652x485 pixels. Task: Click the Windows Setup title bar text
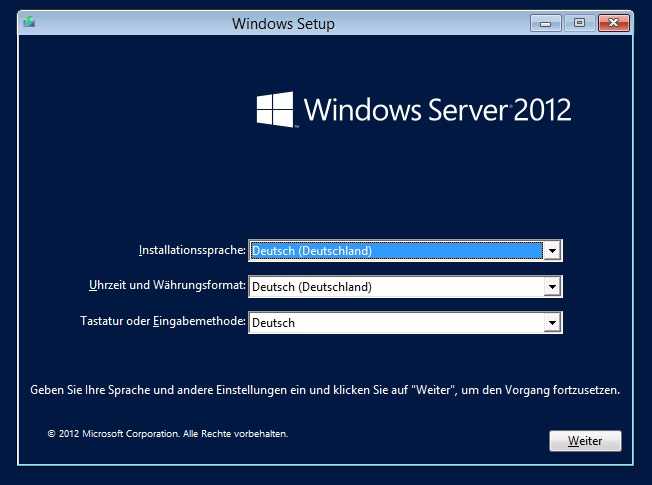(283, 23)
